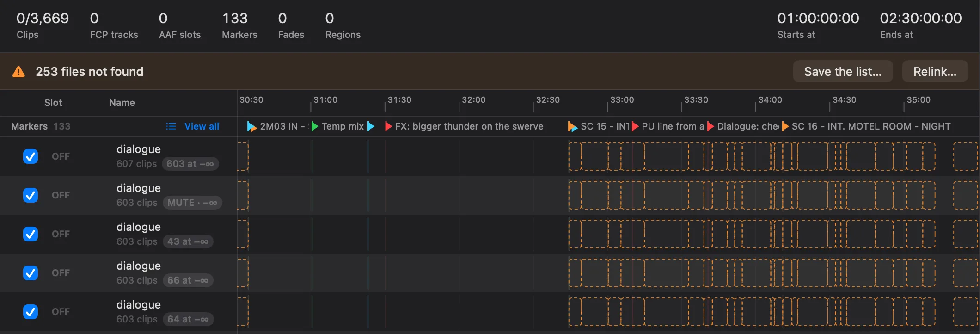
Task: Click the dialogue name above 66 at -∞
Action: tap(139, 266)
